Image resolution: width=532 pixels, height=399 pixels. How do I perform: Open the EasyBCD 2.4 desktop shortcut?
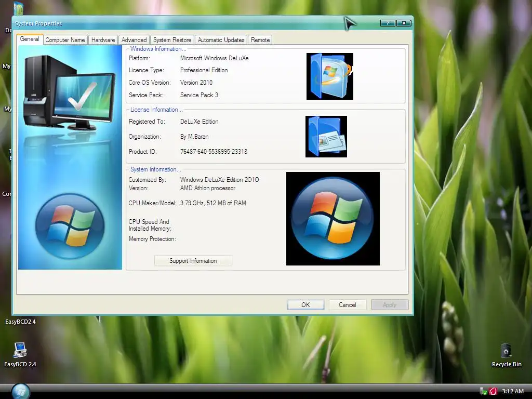point(20,355)
